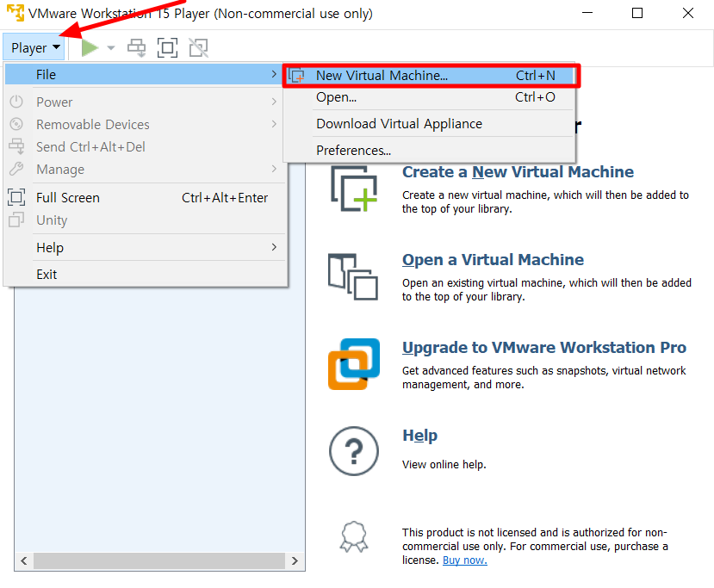
Task: Click the Workstation Pro upgrade logo icon
Action: pos(354,364)
